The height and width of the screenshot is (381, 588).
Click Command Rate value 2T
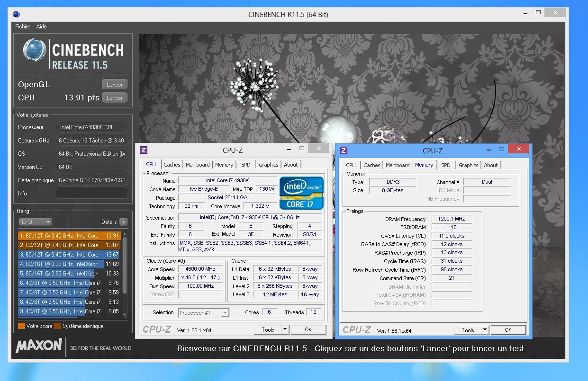(452, 278)
